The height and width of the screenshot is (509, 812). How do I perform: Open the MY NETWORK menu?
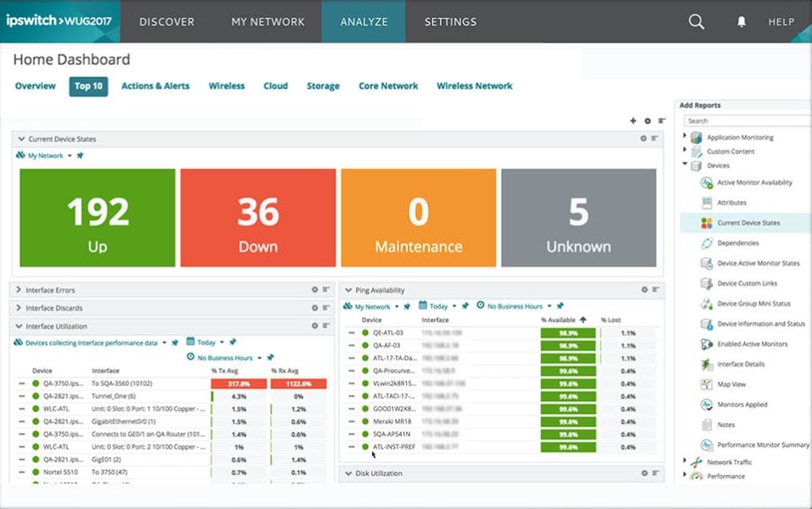click(x=268, y=22)
